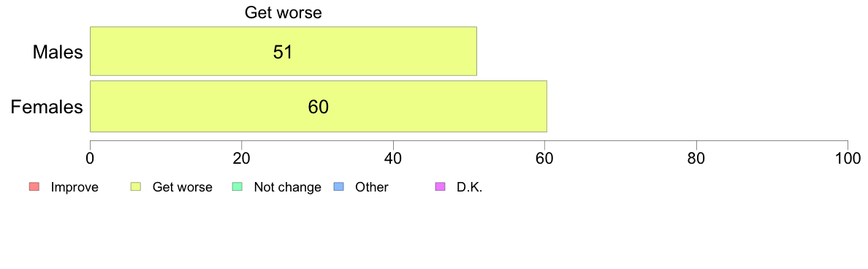
Task: Click the Other blue legend swatch
Action: 339,187
